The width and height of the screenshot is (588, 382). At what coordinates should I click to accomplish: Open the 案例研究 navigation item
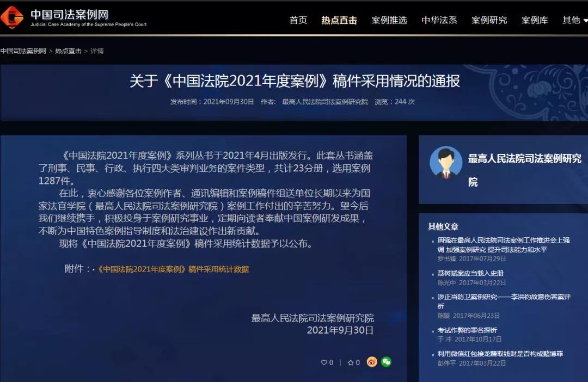click(x=489, y=20)
